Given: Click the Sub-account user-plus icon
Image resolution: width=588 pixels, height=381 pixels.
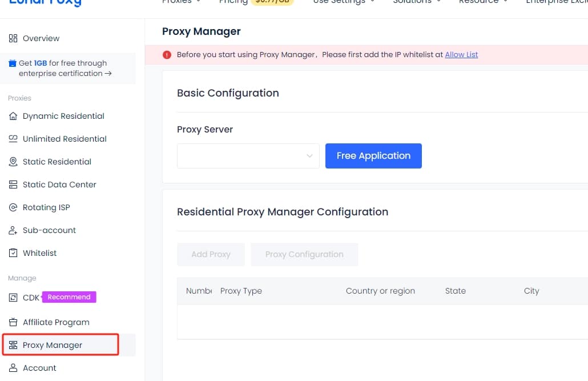Looking at the screenshot, I should 13,230.
